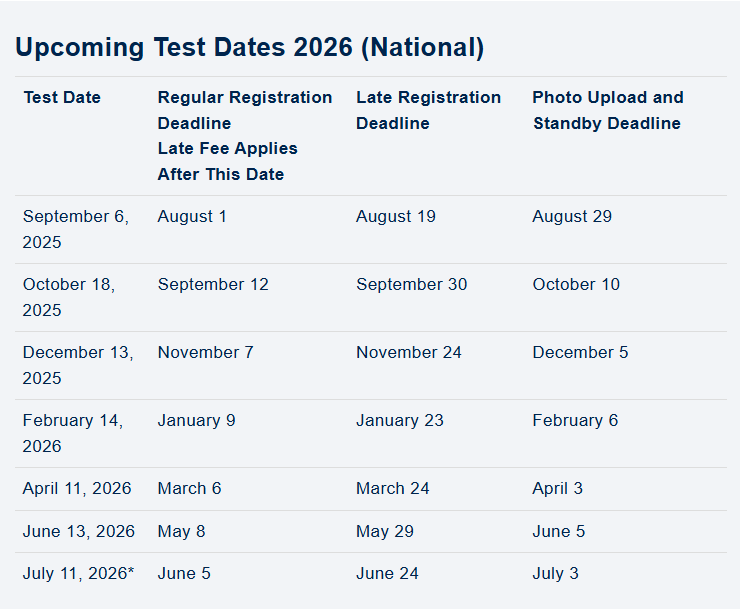This screenshot has height=609, width=740.
Task: Click the December 5 standby deadline cell
Action: [x=580, y=352]
